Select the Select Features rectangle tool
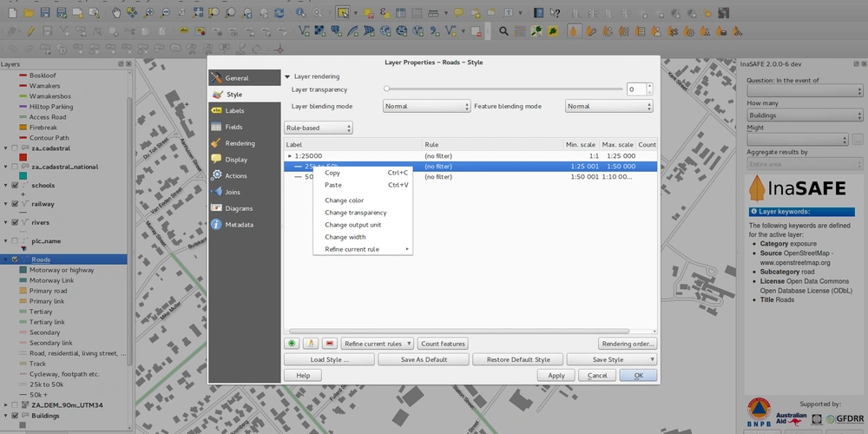 tap(343, 13)
